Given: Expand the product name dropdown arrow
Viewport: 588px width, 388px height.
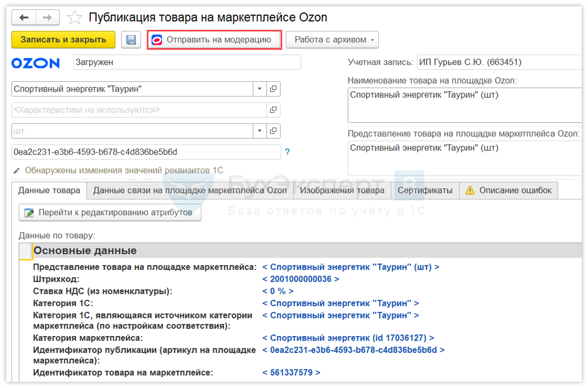Looking at the screenshot, I should point(260,89).
